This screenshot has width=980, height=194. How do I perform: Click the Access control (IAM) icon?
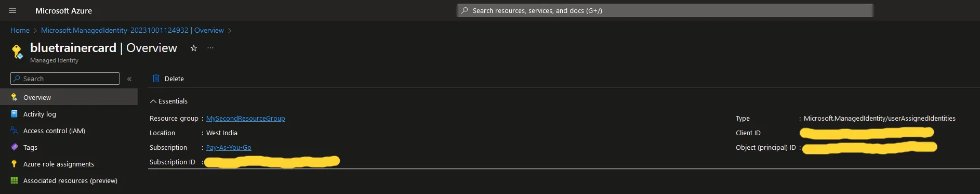coord(14,131)
